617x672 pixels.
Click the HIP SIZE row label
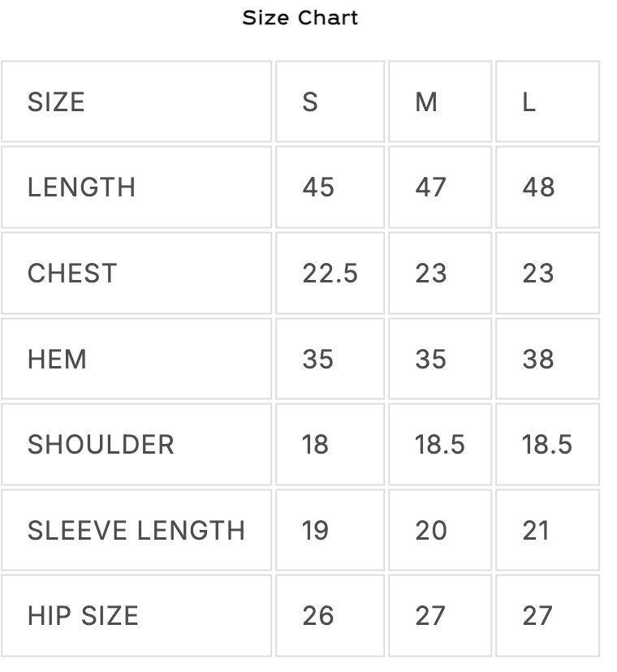tap(83, 616)
